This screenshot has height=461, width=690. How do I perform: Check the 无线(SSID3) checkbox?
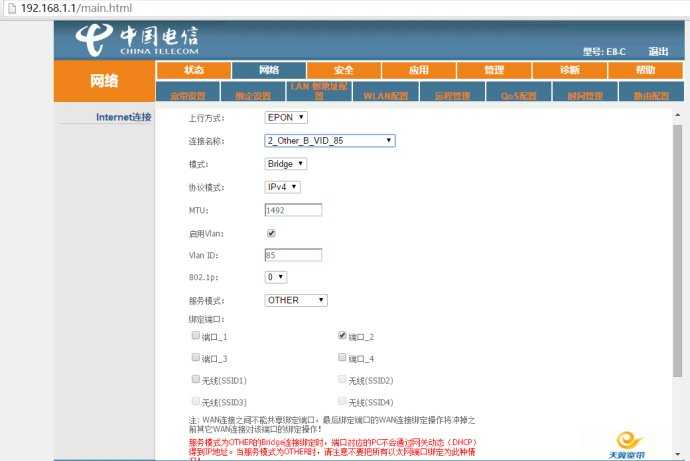pos(196,401)
